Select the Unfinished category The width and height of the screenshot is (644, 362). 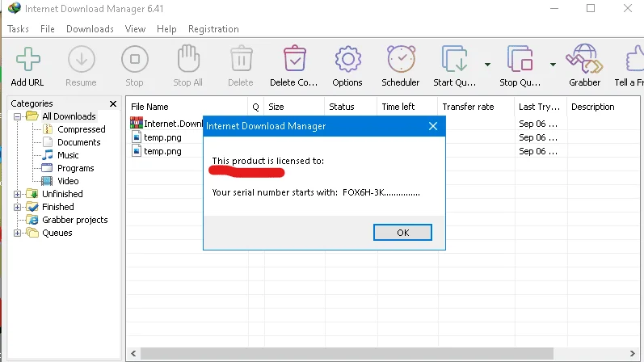click(x=62, y=194)
